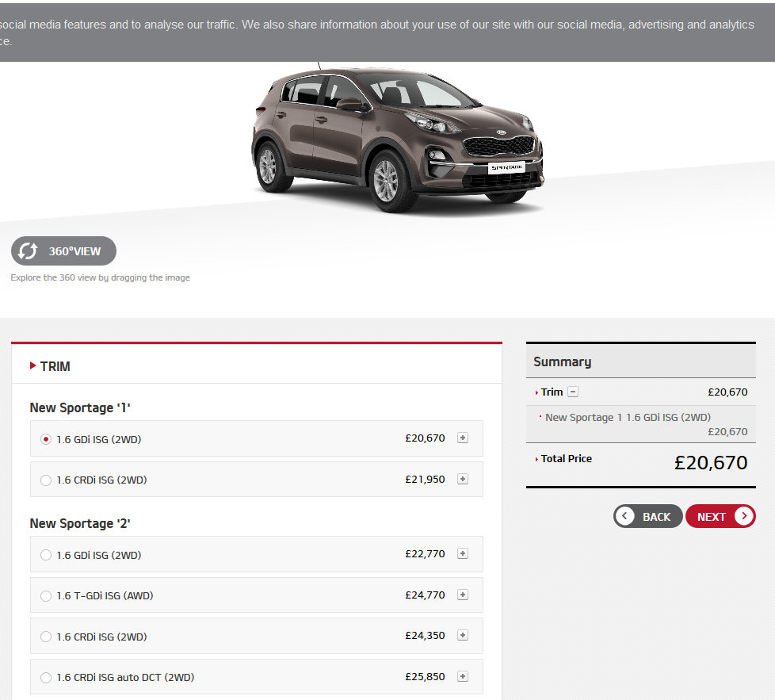Click the BACK button
Viewport: 775px width, 700px height.
pyautogui.click(x=648, y=517)
